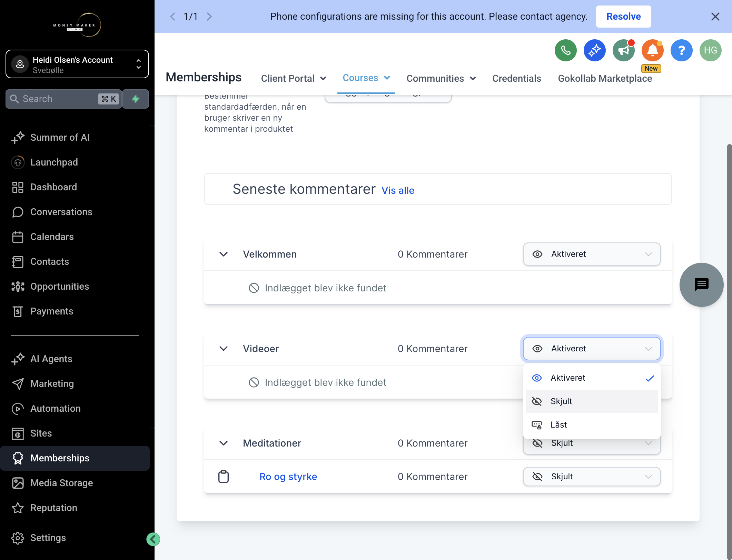732x560 pixels.
Task: Go to next notification arrow
Action: (209, 17)
